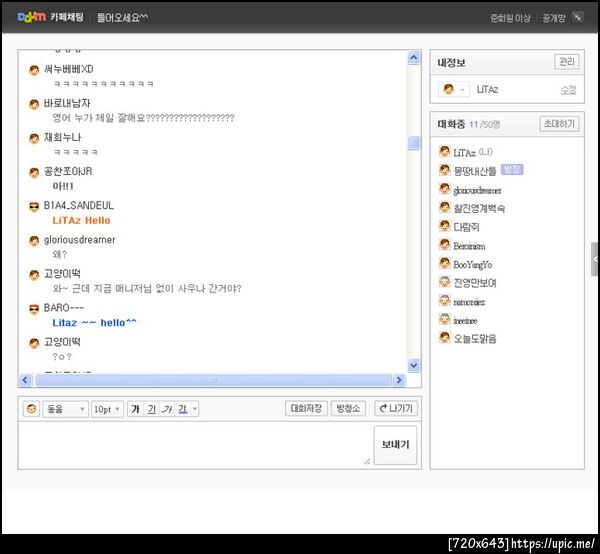
Task: Click member name 오늘도맑음 in list
Action: 474,339
